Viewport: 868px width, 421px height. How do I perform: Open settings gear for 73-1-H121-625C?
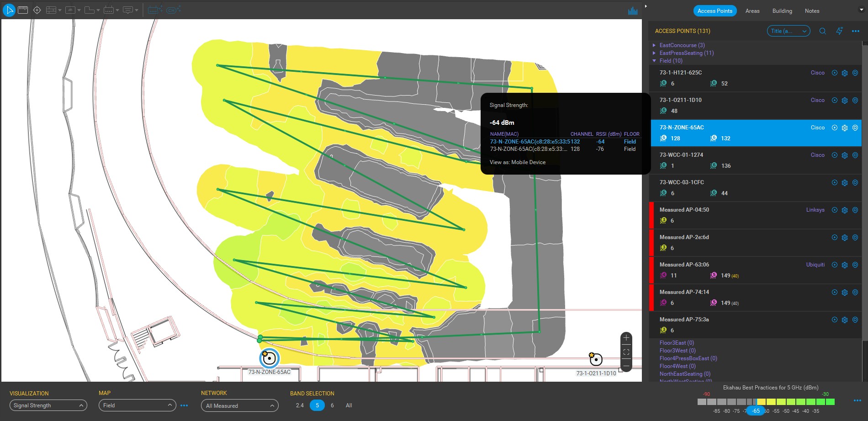pos(845,73)
